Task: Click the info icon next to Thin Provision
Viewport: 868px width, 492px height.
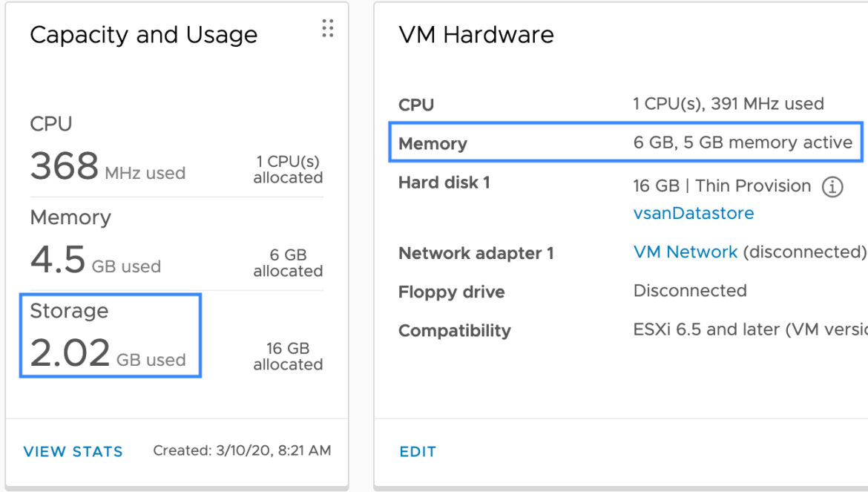Action: (x=832, y=187)
